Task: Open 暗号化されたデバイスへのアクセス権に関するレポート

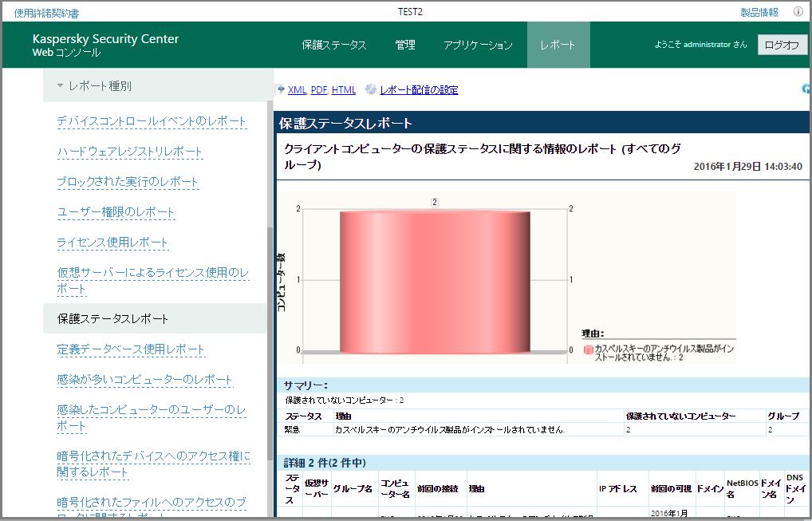Action: coord(154,464)
